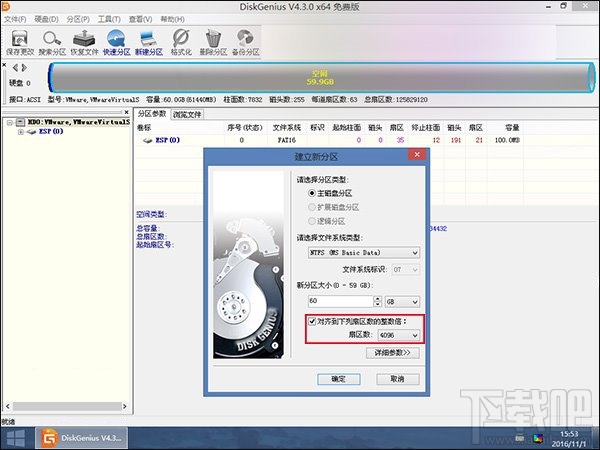
Task: Close the Create New Partition dialog
Action: (417, 155)
